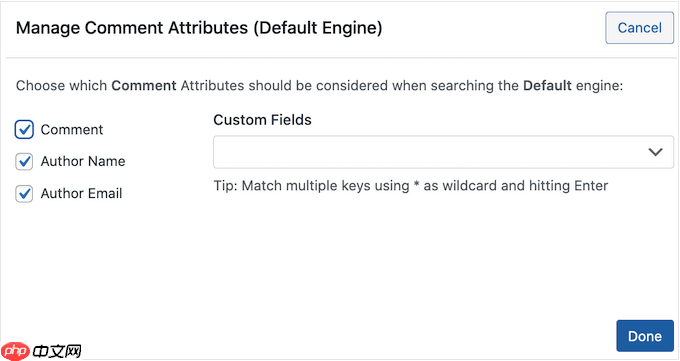
Task: Confirm changes with the Done button
Action: (645, 336)
